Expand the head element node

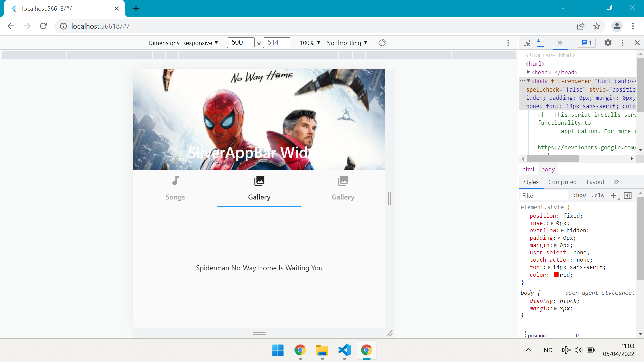(x=529, y=72)
